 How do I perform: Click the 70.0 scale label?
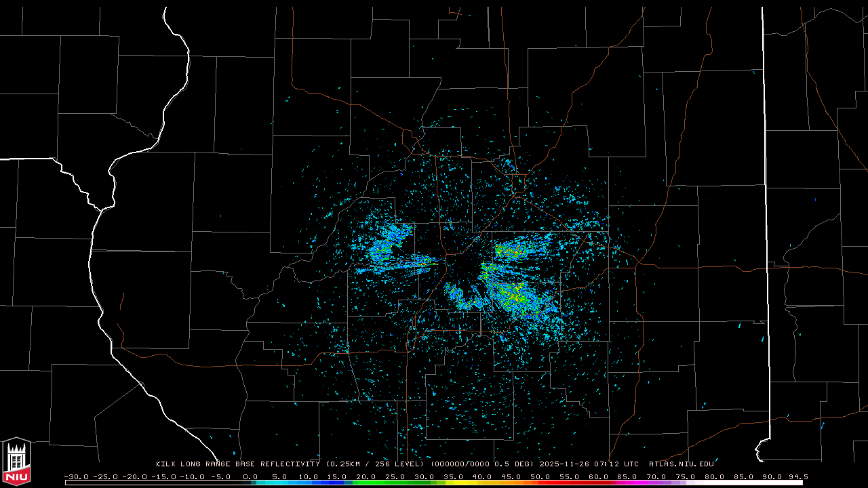(656, 477)
